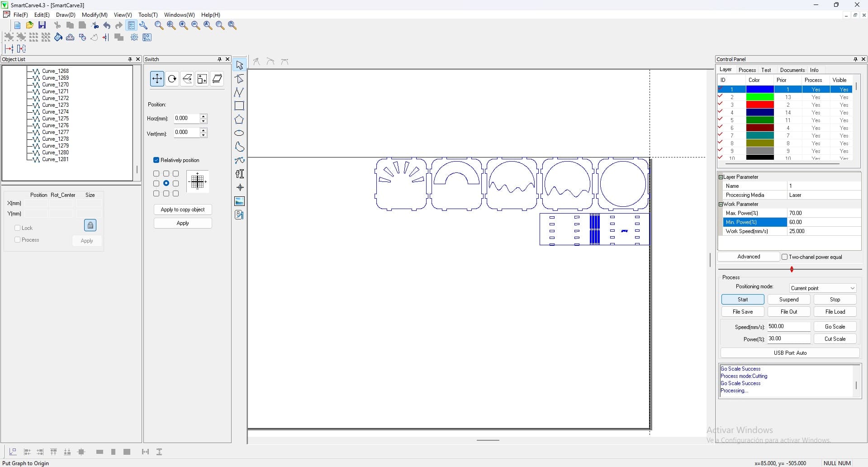Click Put Graph to Origin icon
868x467 pixels.
click(13, 452)
